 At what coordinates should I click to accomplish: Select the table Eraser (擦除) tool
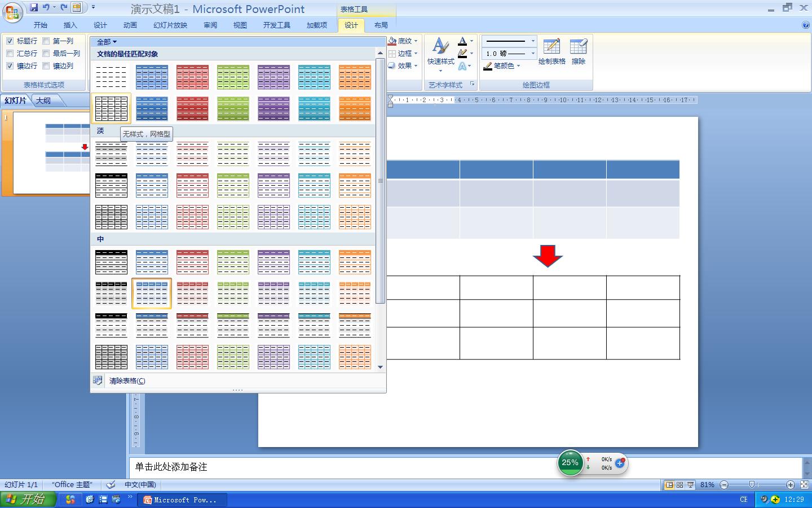pos(579,51)
